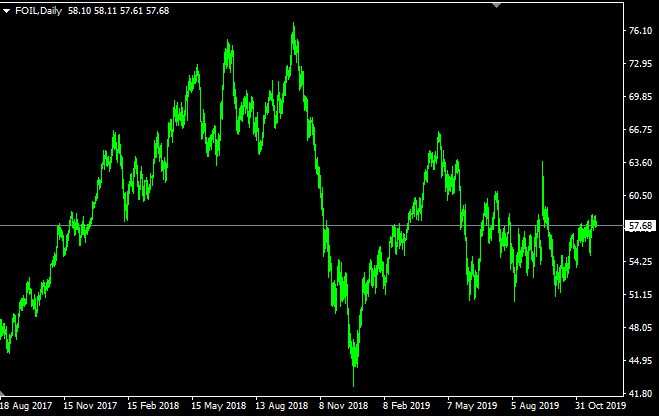Image resolution: width=659 pixels, height=416 pixels.
Task: Click the 44.95 price scale label
Action: [x=641, y=361]
